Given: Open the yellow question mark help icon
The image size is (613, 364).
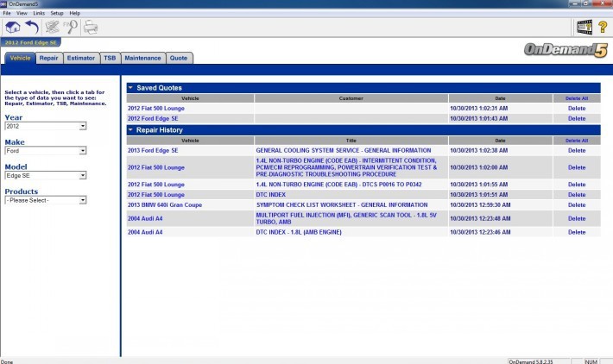Looking at the screenshot, I should [603, 28].
